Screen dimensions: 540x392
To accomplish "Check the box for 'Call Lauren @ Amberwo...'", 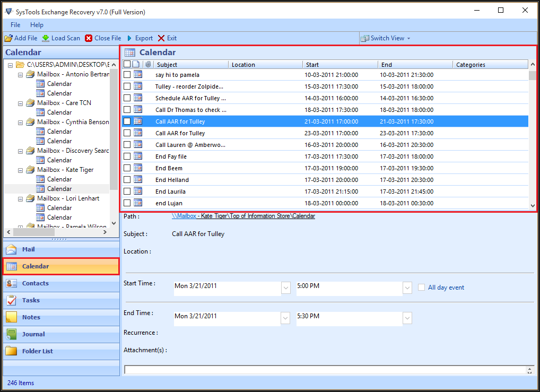I will 127,145.
